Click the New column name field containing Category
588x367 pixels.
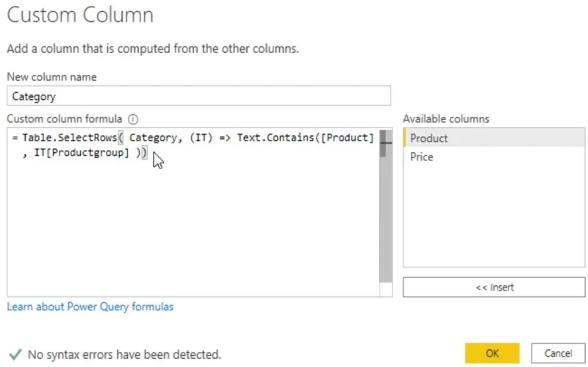click(198, 96)
